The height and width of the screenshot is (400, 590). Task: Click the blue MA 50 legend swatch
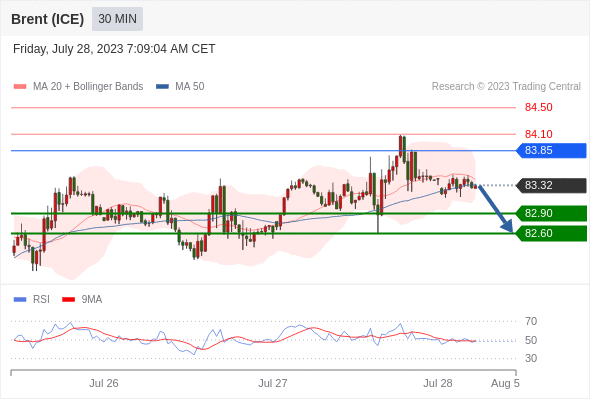[x=162, y=87]
